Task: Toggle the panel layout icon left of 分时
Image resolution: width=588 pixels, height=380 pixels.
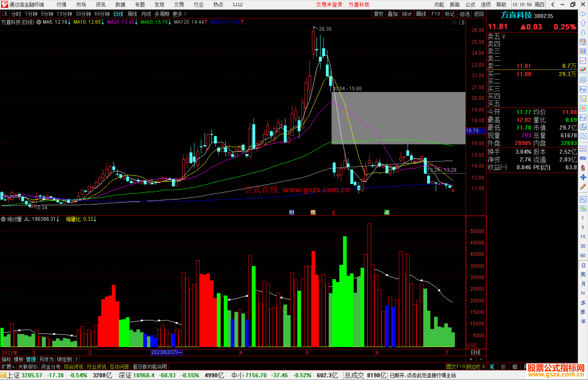Action: click(5, 14)
